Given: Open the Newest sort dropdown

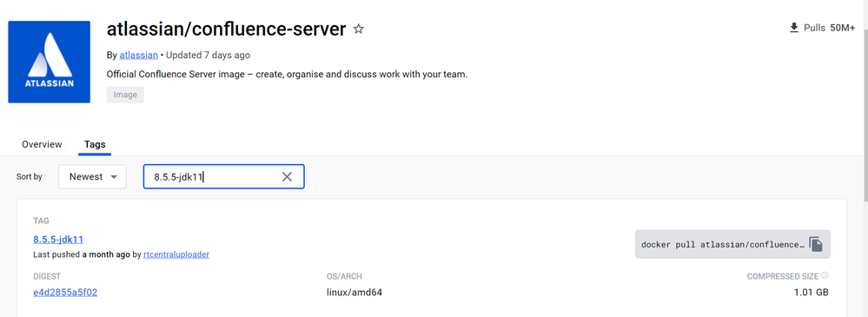Looking at the screenshot, I should point(92,176).
